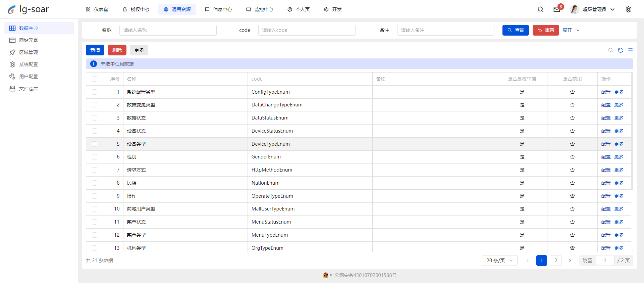Screen dimensions: 644x283
Task: Click the OperateTypeEnum code cell
Action: (x=310, y=196)
